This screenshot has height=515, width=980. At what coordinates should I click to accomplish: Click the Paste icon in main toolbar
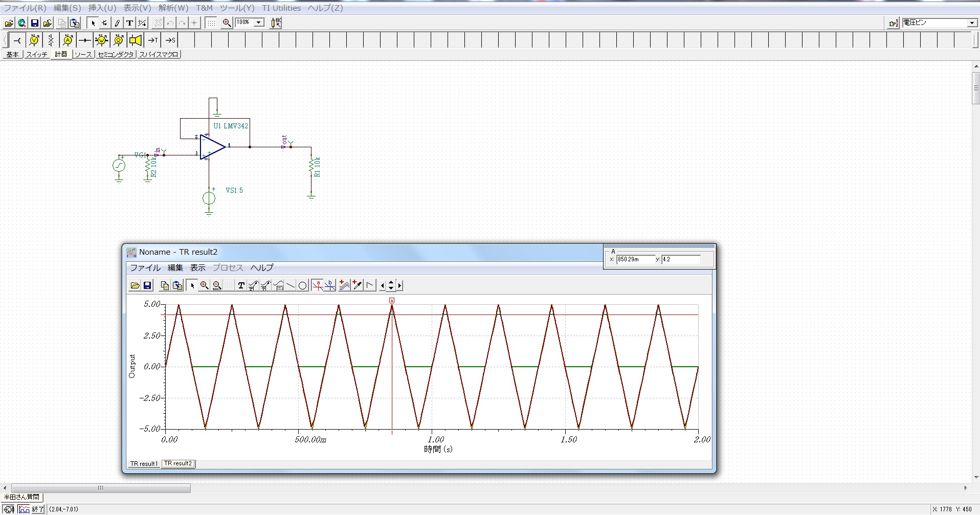(75, 23)
